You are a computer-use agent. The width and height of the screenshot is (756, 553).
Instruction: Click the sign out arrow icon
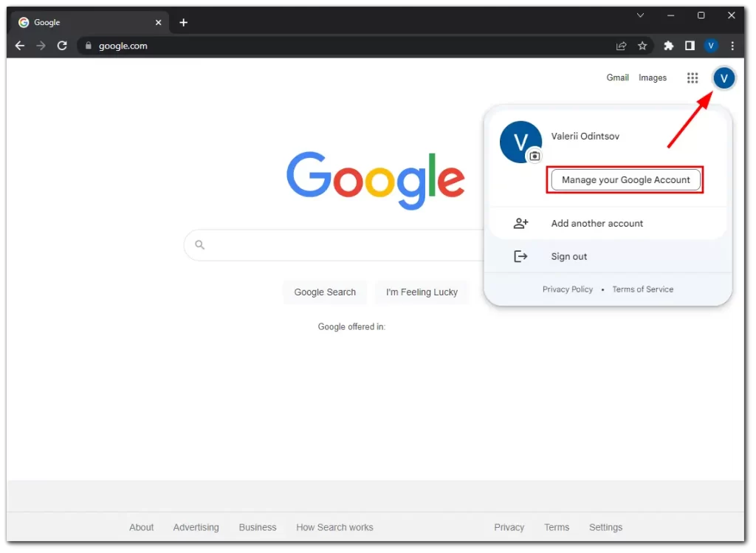coord(520,257)
